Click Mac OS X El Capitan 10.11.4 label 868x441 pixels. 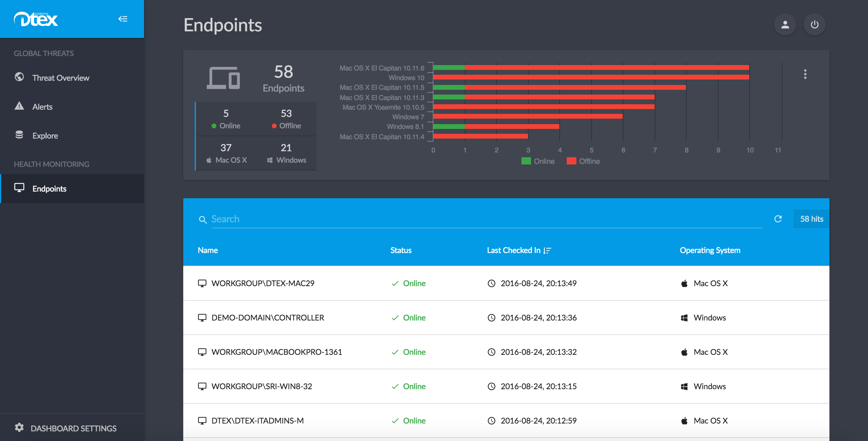pos(382,137)
